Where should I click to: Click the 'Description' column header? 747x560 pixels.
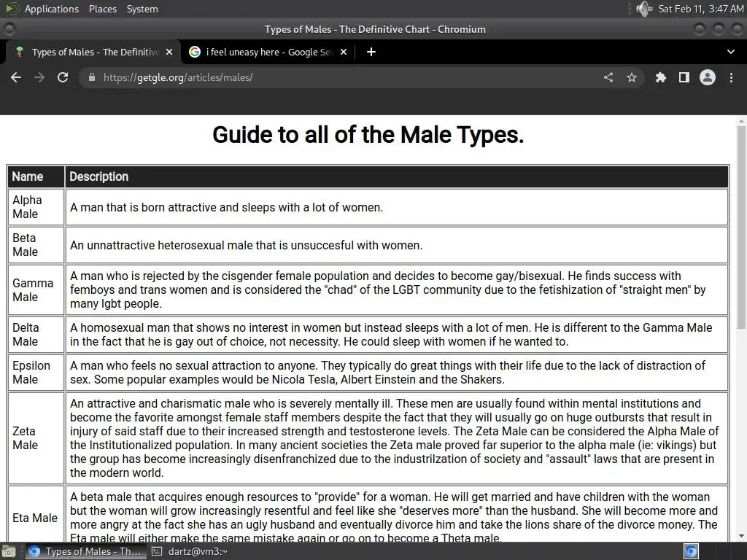tap(397, 176)
